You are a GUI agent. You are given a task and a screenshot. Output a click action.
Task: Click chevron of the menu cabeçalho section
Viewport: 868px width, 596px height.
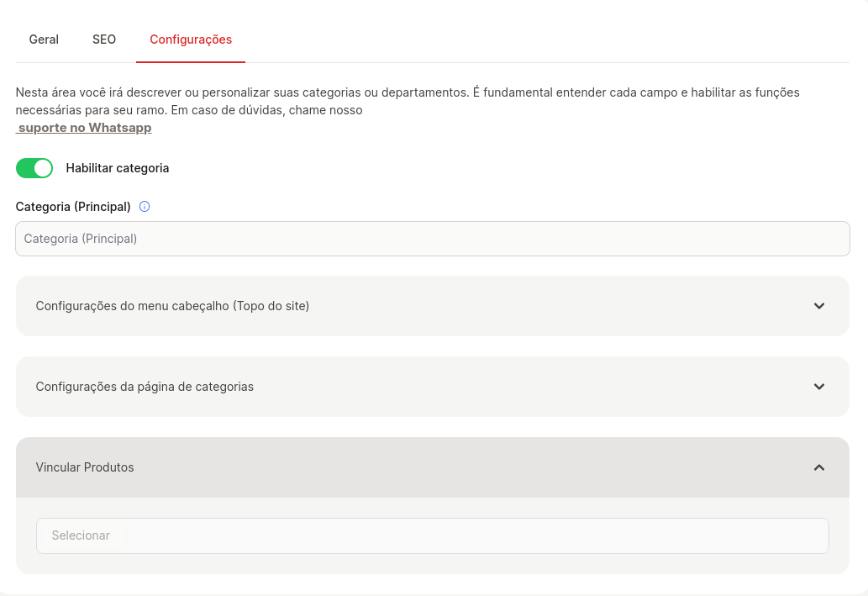point(819,306)
